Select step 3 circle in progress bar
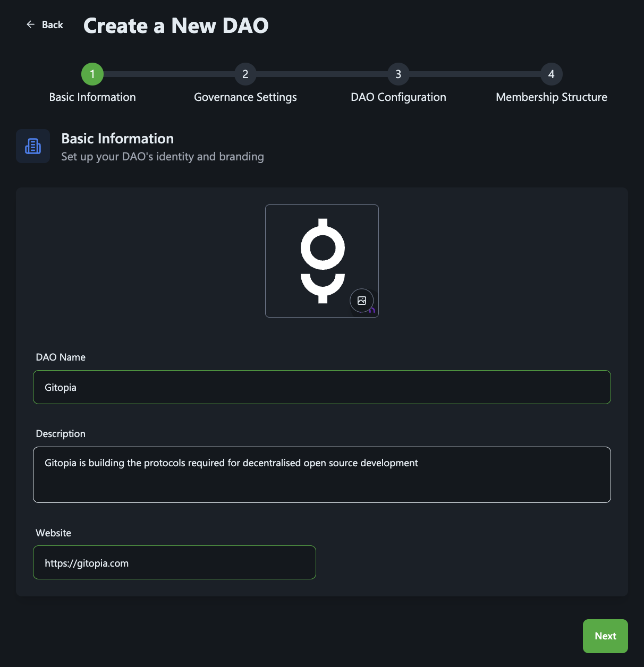 pyautogui.click(x=399, y=74)
